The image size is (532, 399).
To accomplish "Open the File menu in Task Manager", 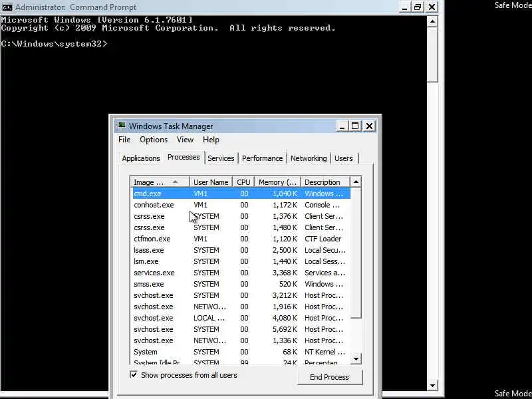I will point(124,140).
